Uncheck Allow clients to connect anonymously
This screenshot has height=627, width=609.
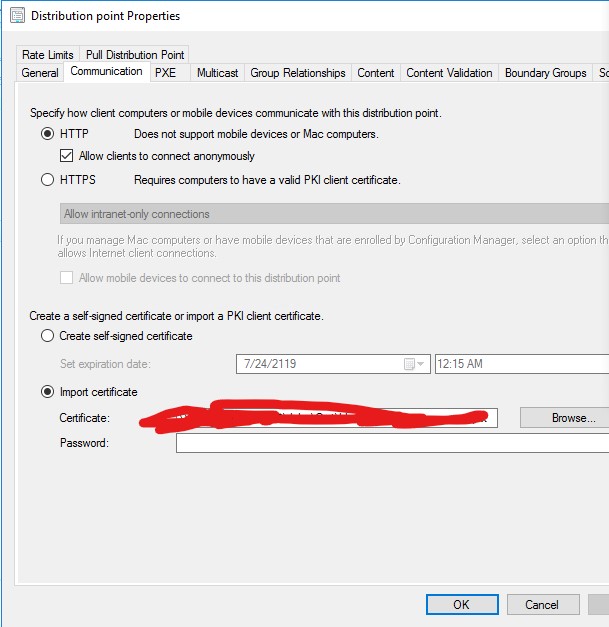click(67, 156)
